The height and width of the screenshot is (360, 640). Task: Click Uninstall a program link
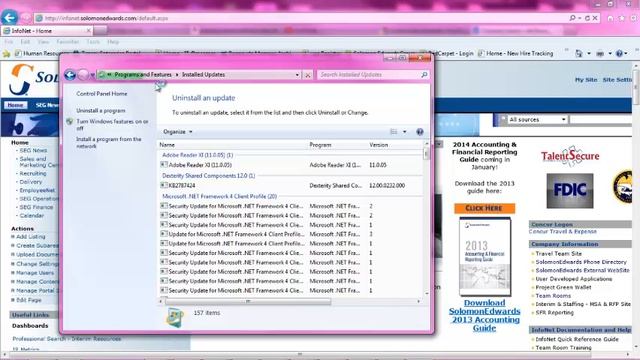(100, 111)
